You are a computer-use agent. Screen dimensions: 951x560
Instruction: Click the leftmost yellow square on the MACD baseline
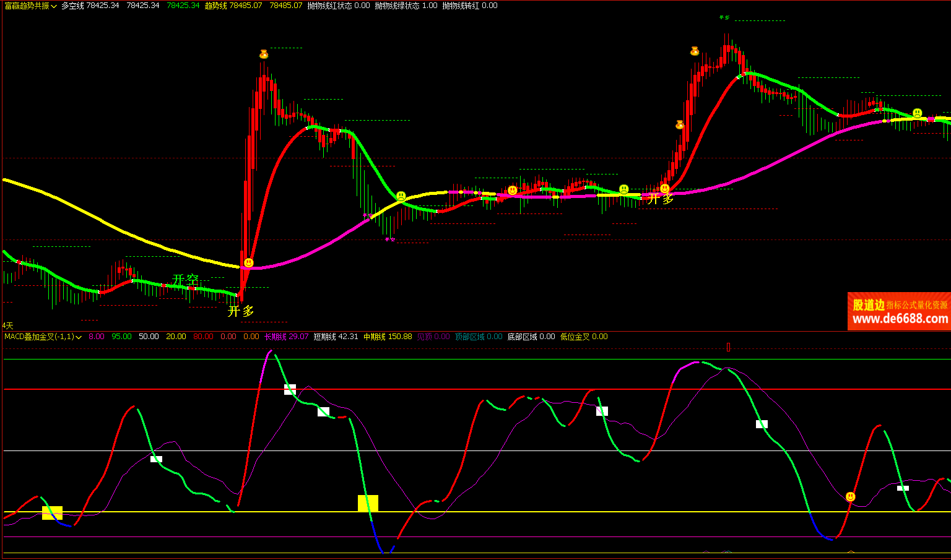tap(52, 513)
